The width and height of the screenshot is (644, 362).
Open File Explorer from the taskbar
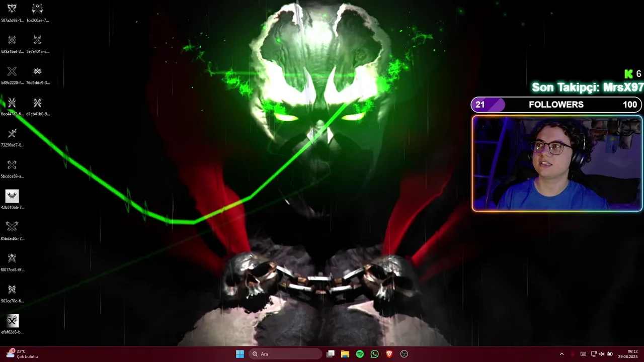345,354
